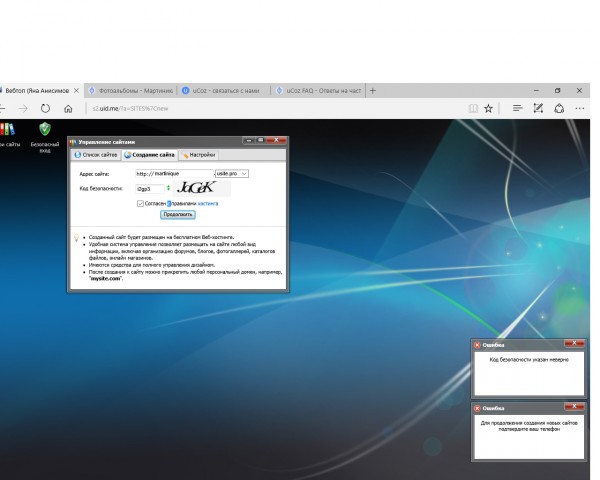600x480 pixels.
Task: Click the 'Для продолжения создания новых сайтов' message
Action: (529, 426)
